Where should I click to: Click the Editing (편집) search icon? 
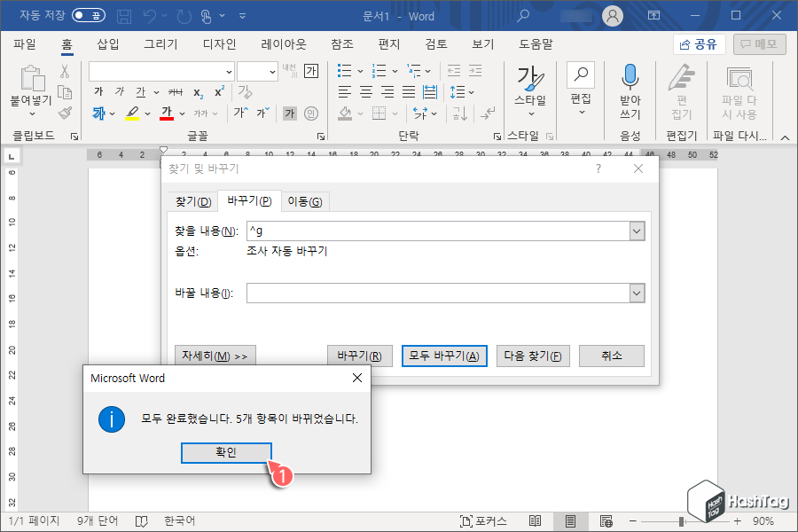point(581,73)
